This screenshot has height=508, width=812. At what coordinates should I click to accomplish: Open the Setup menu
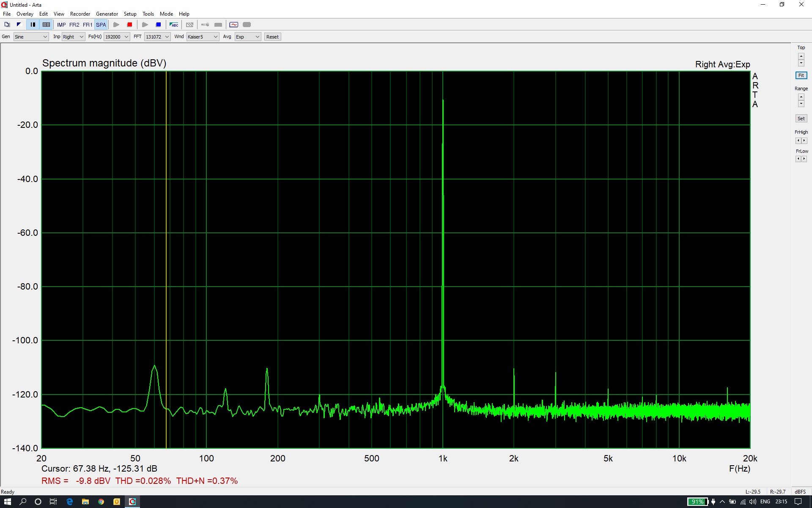pyautogui.click(x=130, y=14)
